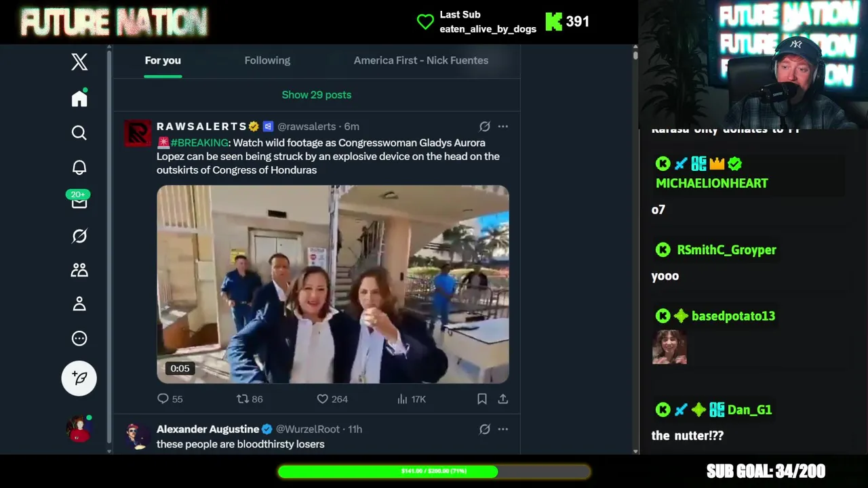Open the Profile person icon

point(79,304)
